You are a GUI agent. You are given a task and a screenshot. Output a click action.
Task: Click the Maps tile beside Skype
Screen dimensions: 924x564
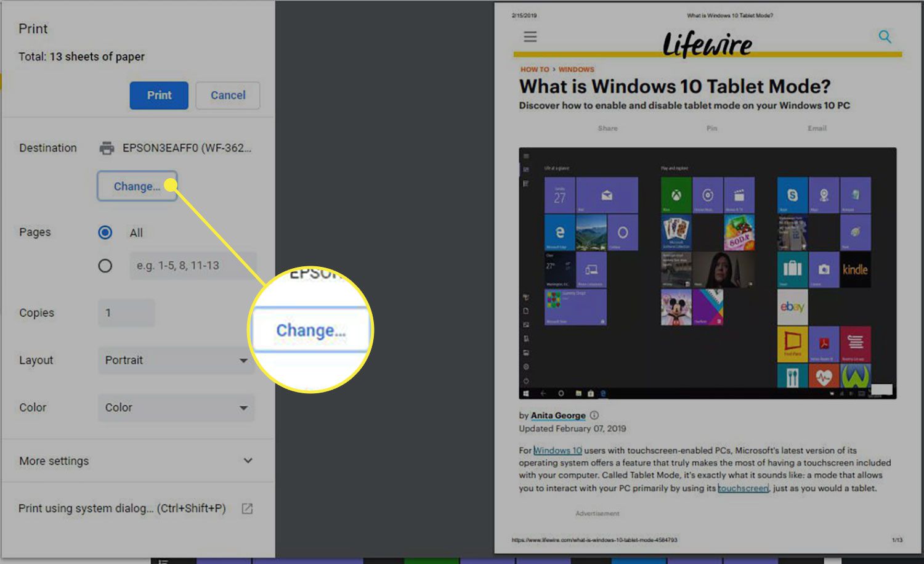click(x=824, y=195)
